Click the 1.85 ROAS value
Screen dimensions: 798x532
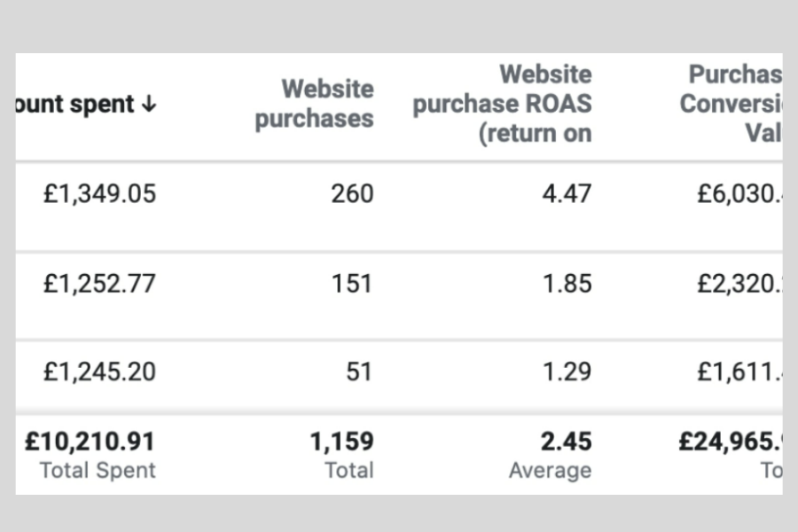pos(567,284)
